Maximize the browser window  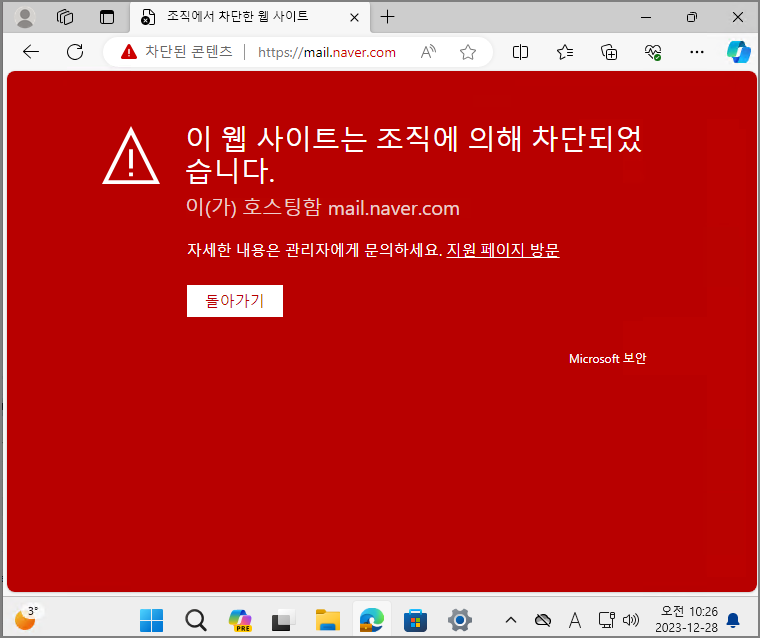click(692, 17)
